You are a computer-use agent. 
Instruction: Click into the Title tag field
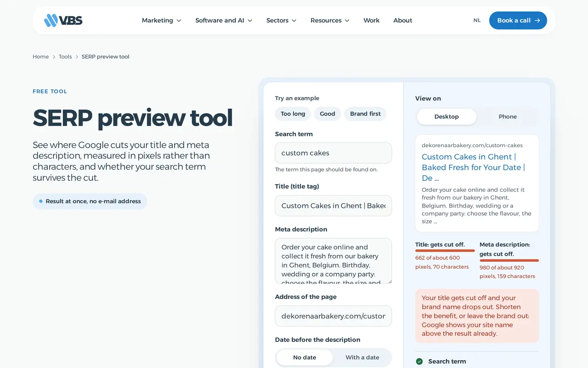[x=334, y=206]
